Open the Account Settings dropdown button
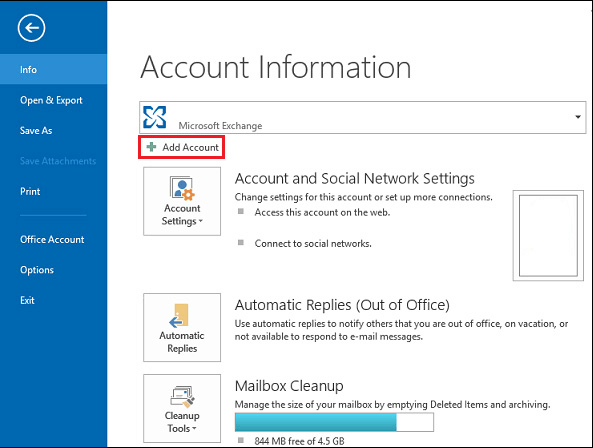This screenshot has height=448, width=593. point(182,202)
